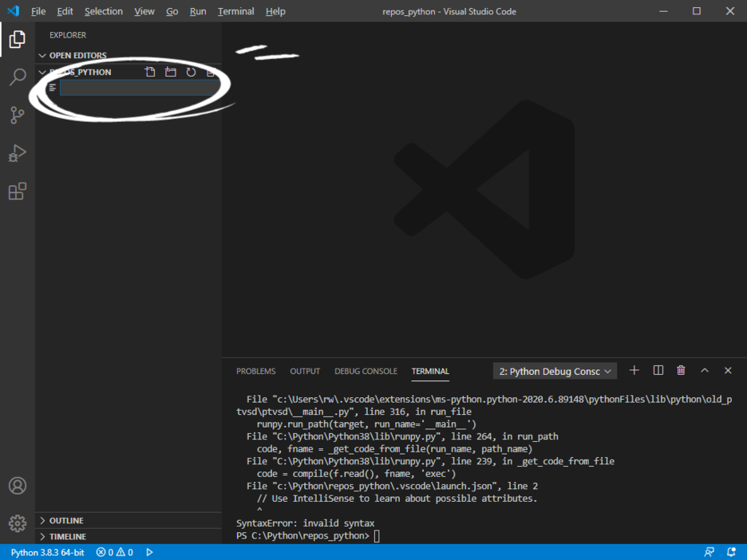Open the File menu
The image size is (747, 560).
point(38,11)
